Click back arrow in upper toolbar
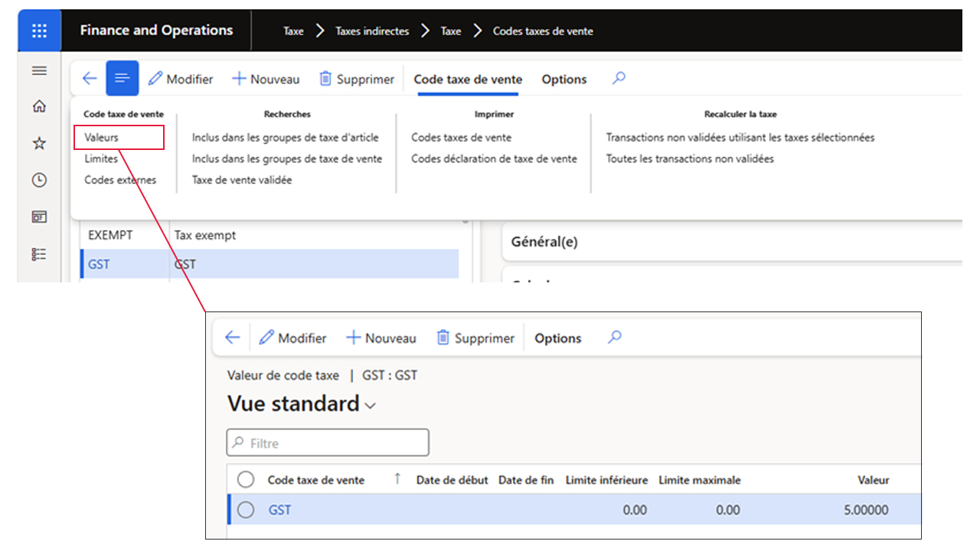The width and height of the screenshot is (980, 551). (x=90, y=78)
